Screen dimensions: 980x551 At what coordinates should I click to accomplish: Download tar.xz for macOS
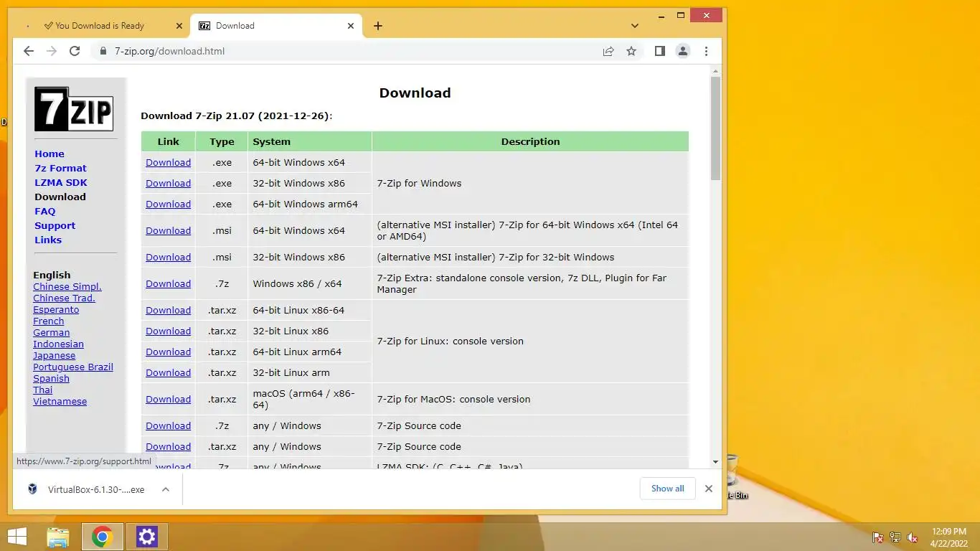168,399
